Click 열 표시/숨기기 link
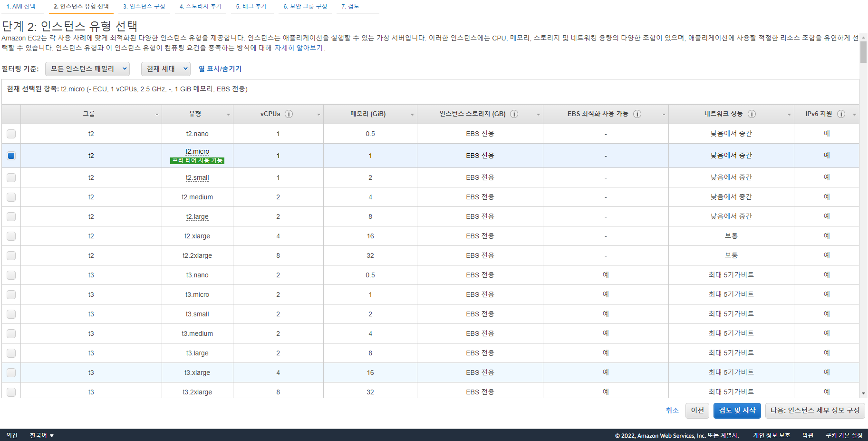868x441 pixels. pyautogui.click(x=220, y=69)
